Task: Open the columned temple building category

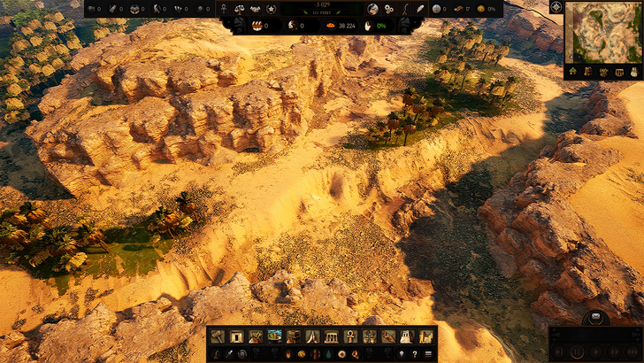Action: coord(332,336)
